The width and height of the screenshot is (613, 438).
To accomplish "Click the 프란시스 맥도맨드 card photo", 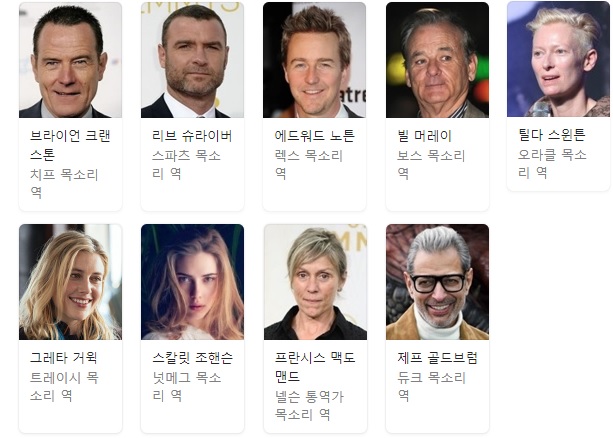I will pyautogui.click(x=315, y=282).
